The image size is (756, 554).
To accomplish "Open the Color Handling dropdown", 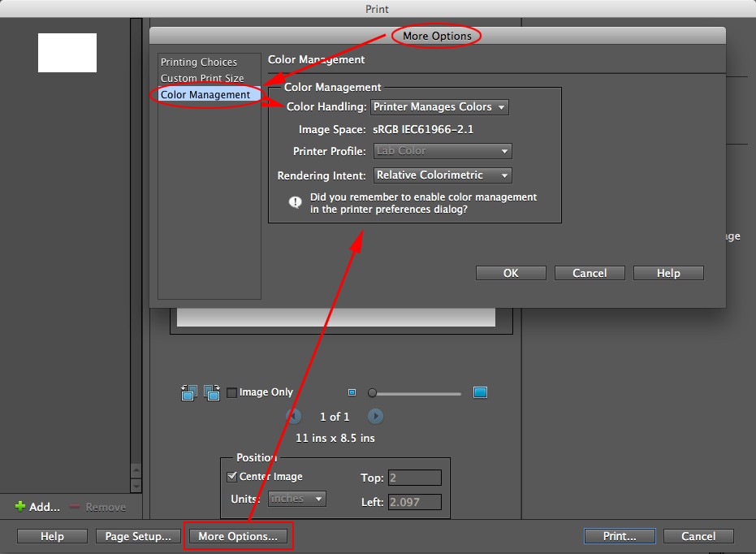I will (x=439, y=106).
